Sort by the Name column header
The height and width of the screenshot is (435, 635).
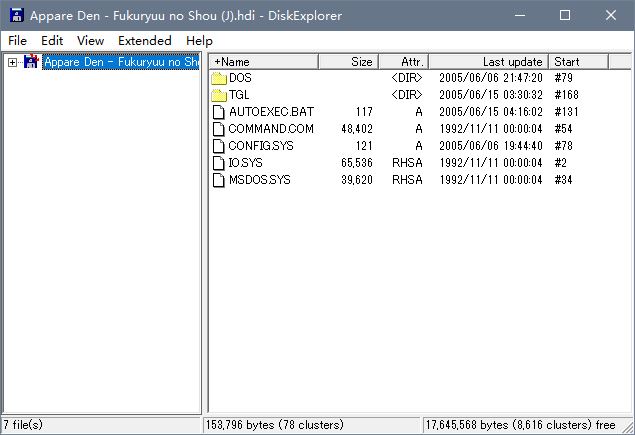coord(264,62)
